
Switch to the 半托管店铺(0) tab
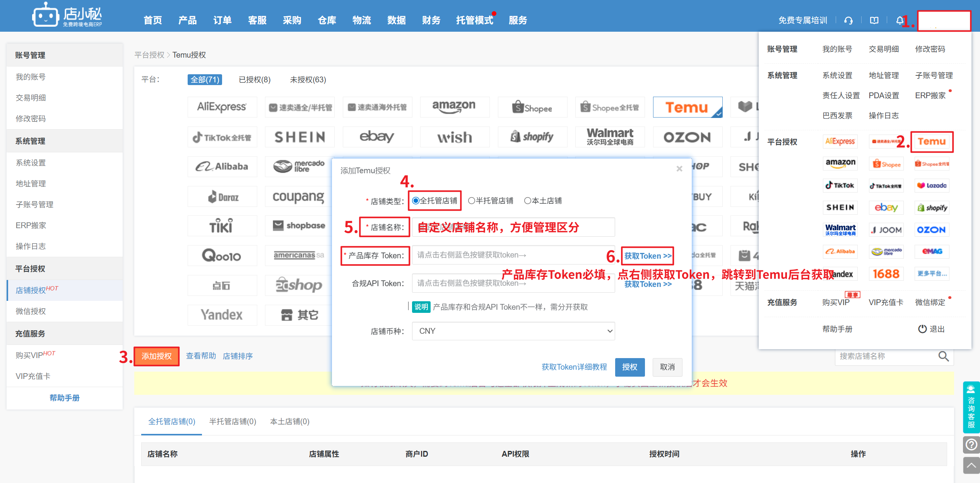(x=233, y=422)
